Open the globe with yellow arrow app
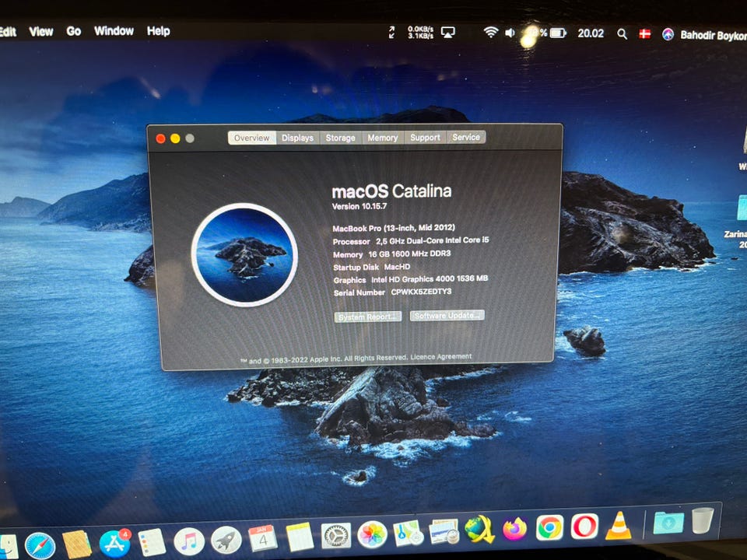This screenshot has width=747, height=560. [479, 530]
